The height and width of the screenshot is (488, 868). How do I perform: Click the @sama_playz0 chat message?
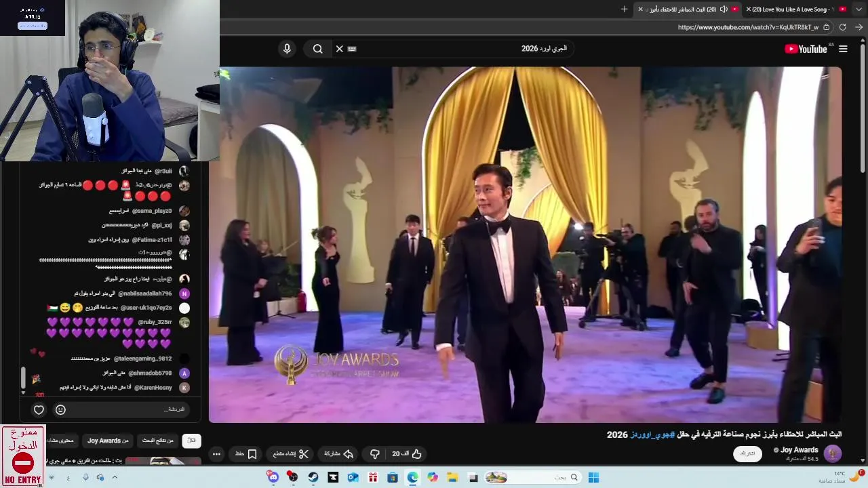[141, 211]
